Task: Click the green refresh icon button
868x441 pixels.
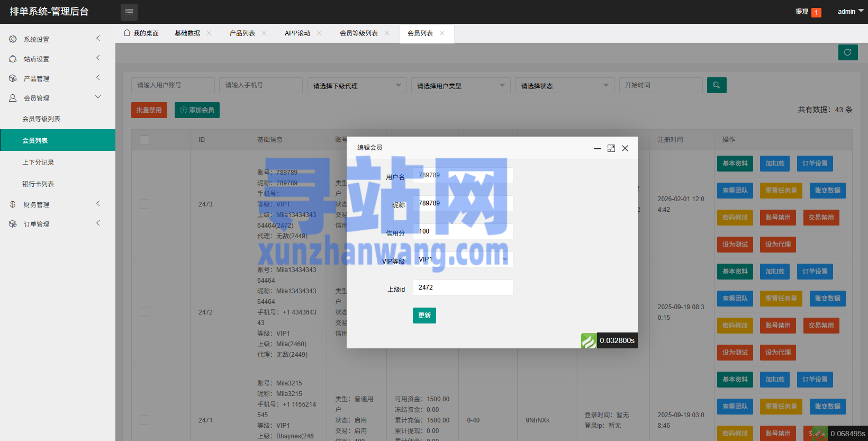Action: [x=847, y=52]
